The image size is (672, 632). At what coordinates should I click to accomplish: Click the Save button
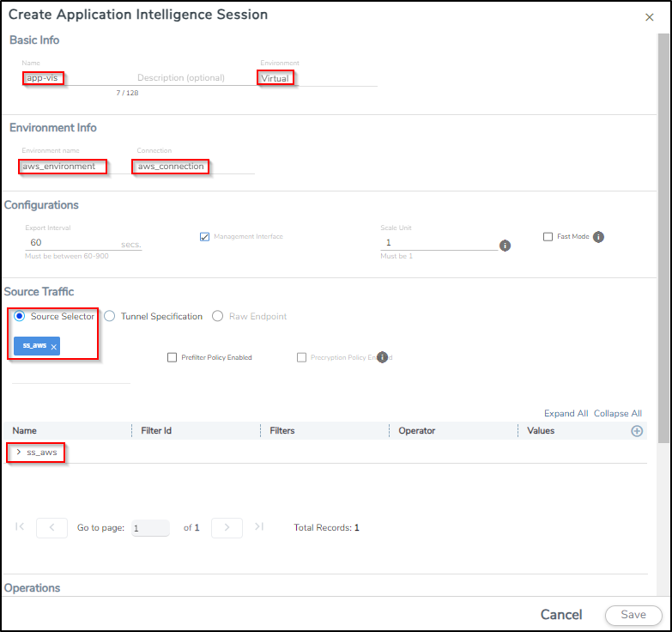(x=633, y=615)
